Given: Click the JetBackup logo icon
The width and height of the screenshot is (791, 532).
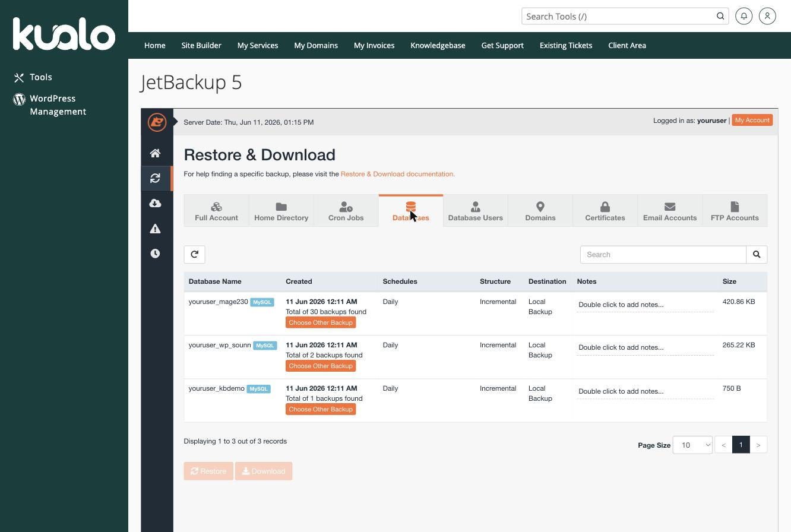Looking at the screenshot, I should 157,122.
